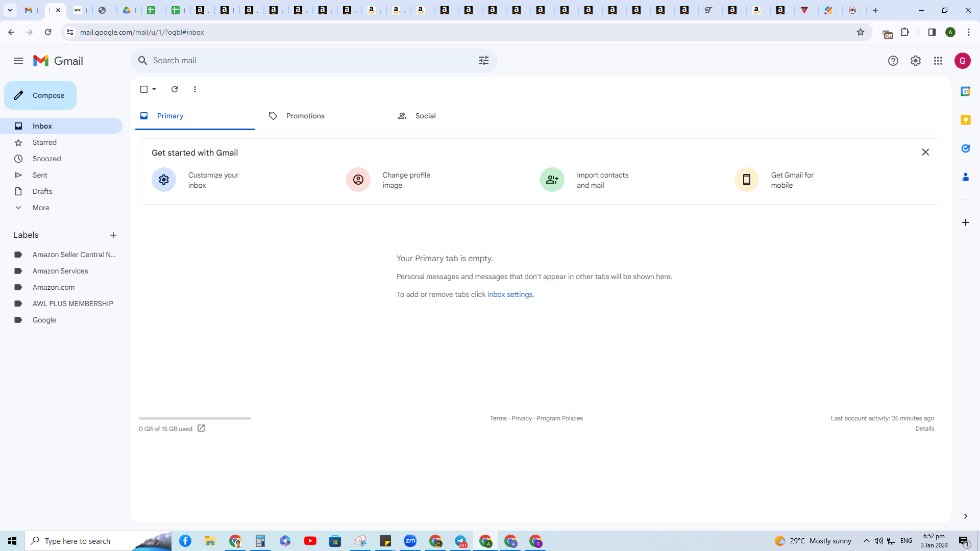980x551 pixels.
Task: Open YouTube from the taskbar
Action: pyautogui.click(x=310, y=541)
